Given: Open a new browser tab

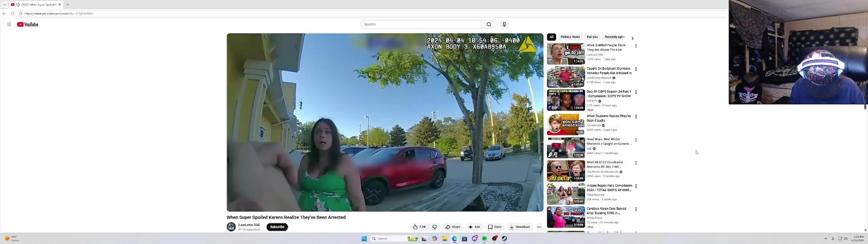Looking at the screenshot, I should (68, 4).
